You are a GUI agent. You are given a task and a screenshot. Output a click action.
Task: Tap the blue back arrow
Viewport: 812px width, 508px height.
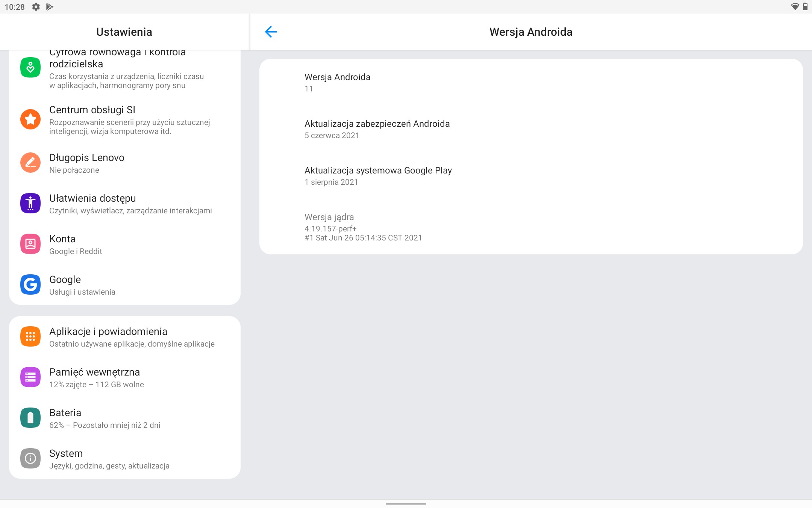[x=271, y=32]
